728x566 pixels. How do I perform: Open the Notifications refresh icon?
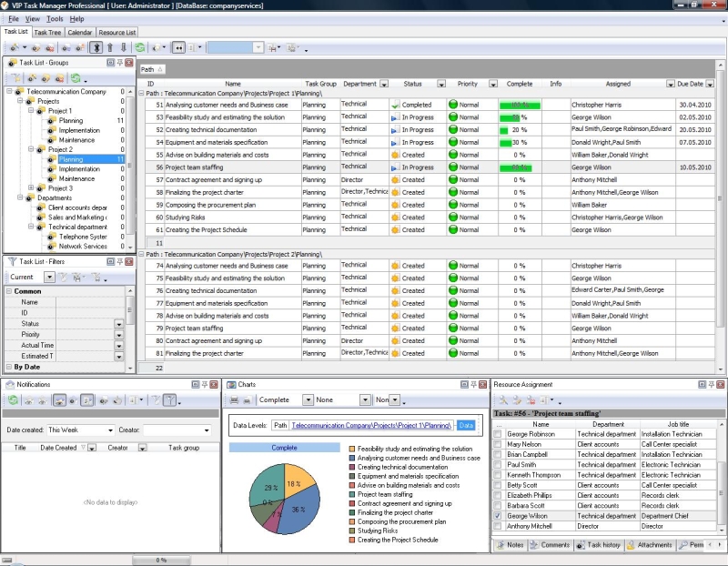tap(14, 401)
